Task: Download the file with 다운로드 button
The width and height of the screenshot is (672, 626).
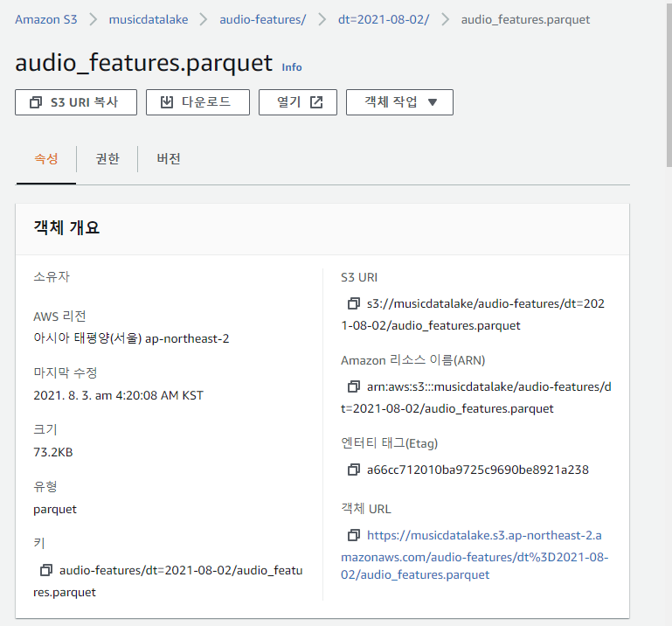Action: (197, 102)
